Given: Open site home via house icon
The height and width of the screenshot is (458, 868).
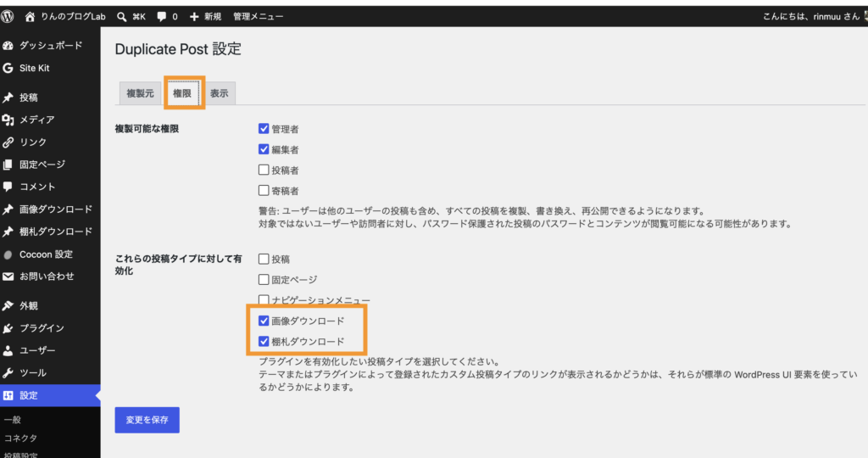Looking at the screenshot, I should [30, 17].
